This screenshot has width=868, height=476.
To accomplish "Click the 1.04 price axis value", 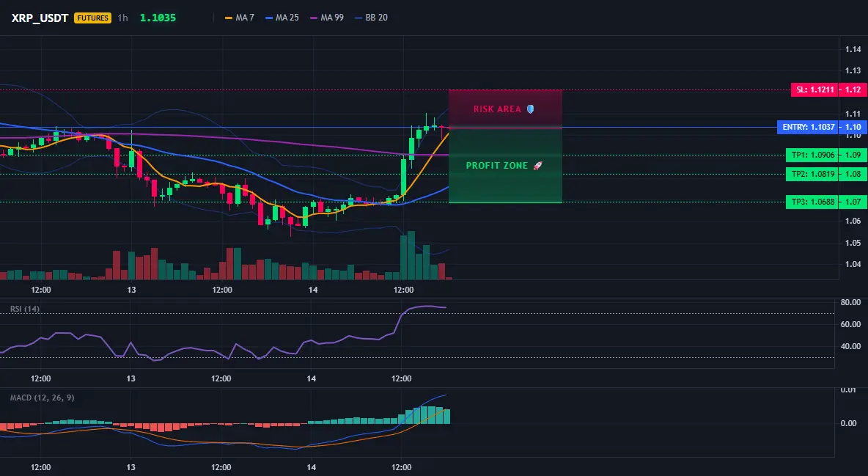I will click(853, 264).
